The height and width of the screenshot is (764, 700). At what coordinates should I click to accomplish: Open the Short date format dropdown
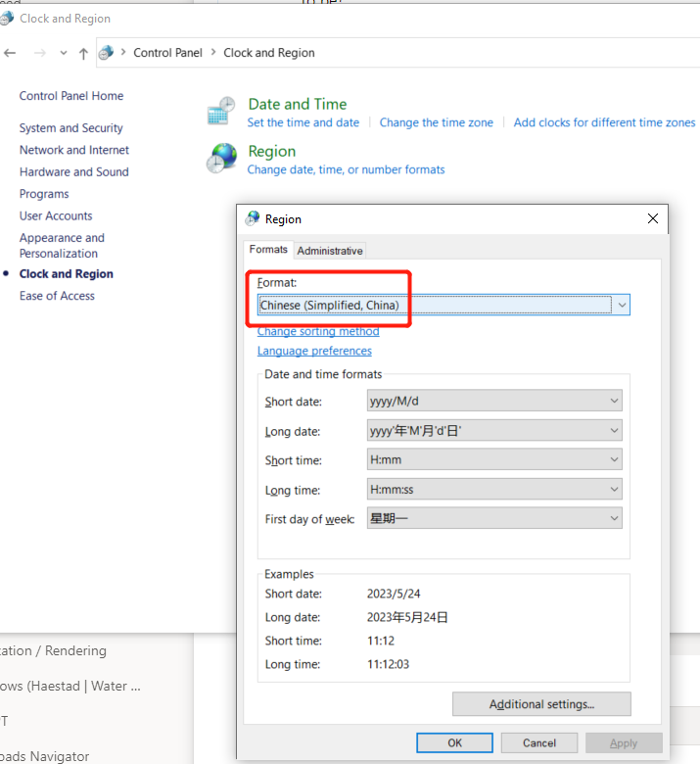pyautogui.click(x=494, y=401)
